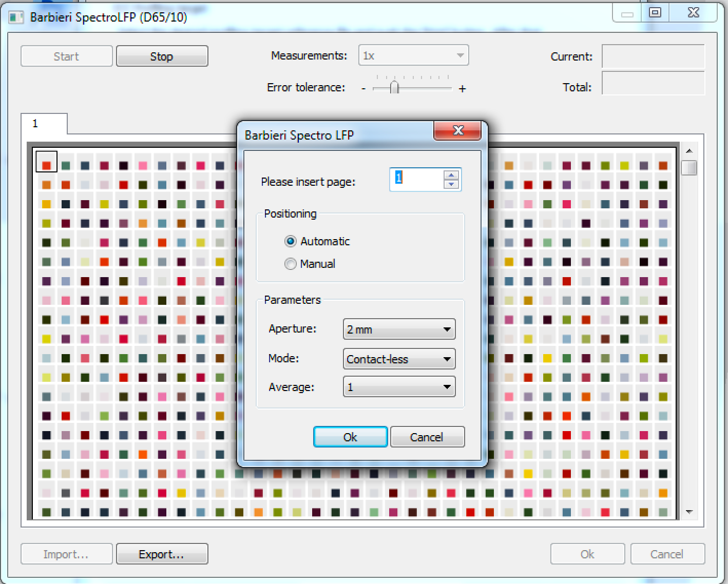Click the Total value field
The image size is (728, 584).
coord(653,83)
